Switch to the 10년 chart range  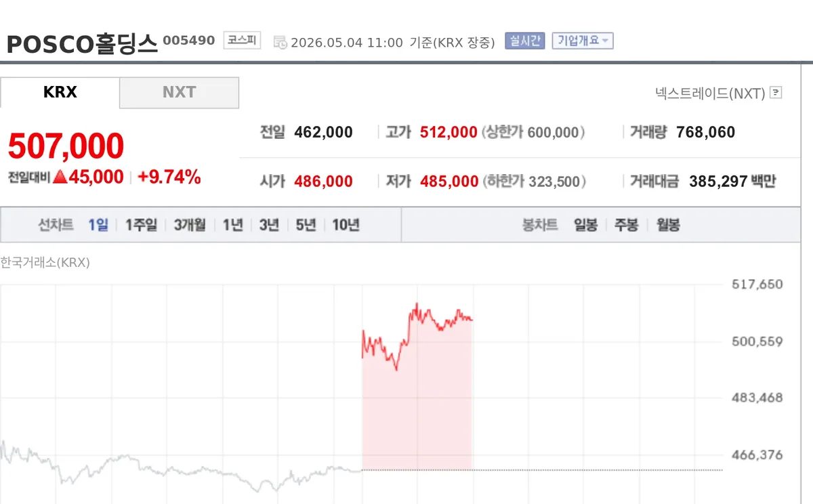pos(346,225)
